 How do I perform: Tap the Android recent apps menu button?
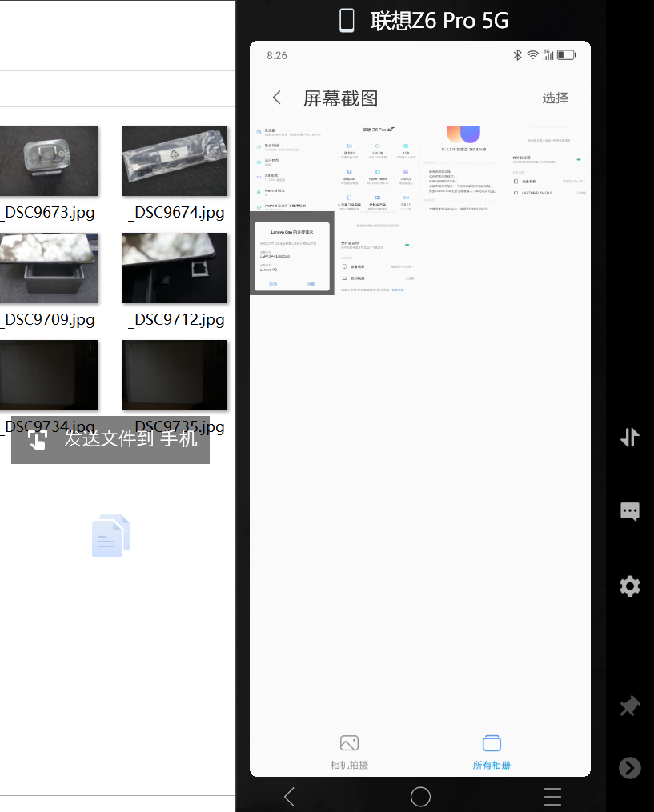coord(552,797)
